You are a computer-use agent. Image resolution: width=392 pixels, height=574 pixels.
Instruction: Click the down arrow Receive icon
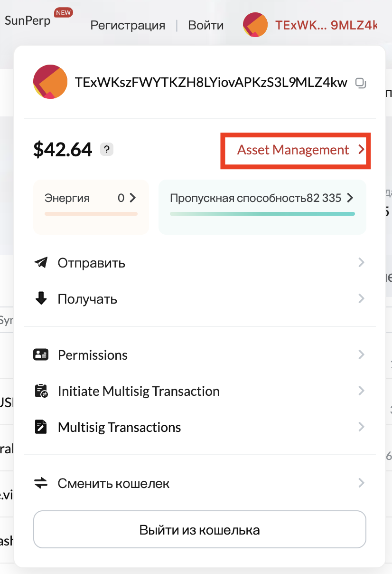pos(41,299)
